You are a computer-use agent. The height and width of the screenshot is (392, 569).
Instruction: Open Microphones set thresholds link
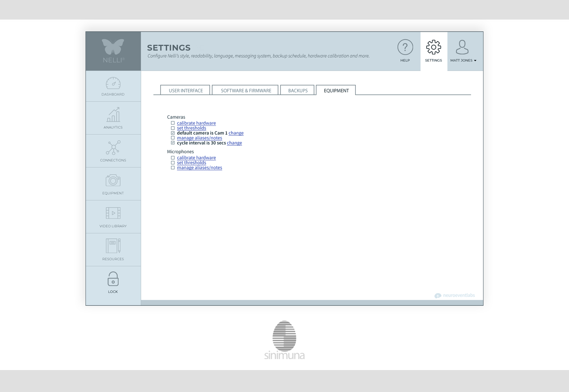tap(191, 163)
